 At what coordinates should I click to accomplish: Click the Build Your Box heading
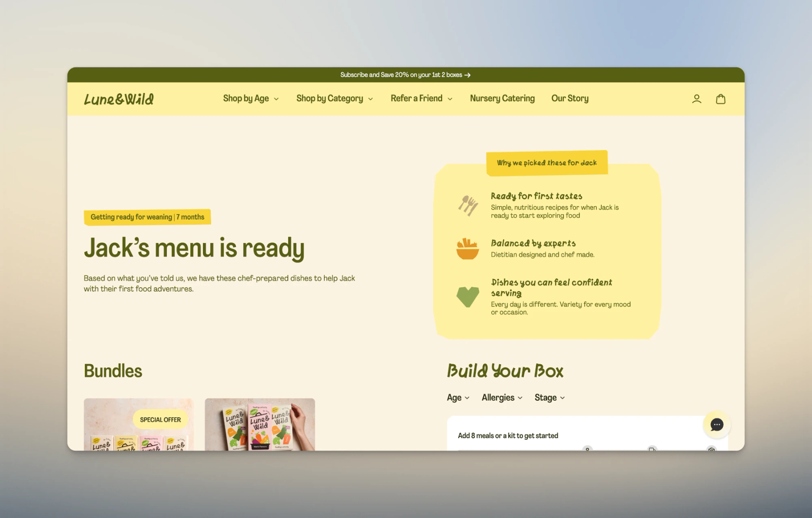tap(505, 371)
